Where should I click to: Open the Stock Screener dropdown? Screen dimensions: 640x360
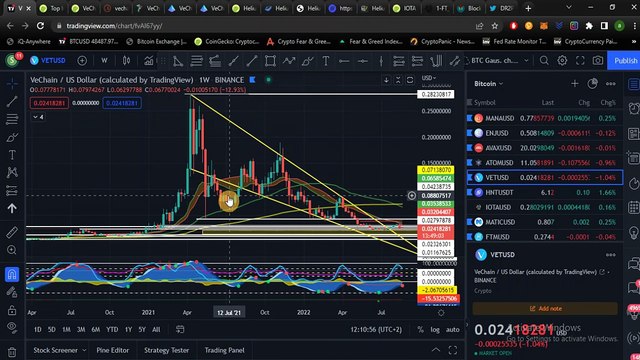point(60,350)
